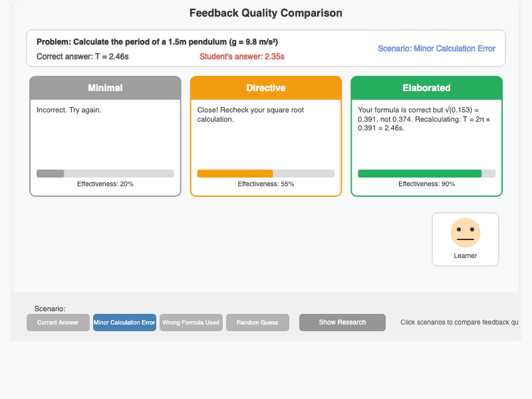Click the Minimal effectiveness progress bar
532x399 pixels.
[105, 173]
